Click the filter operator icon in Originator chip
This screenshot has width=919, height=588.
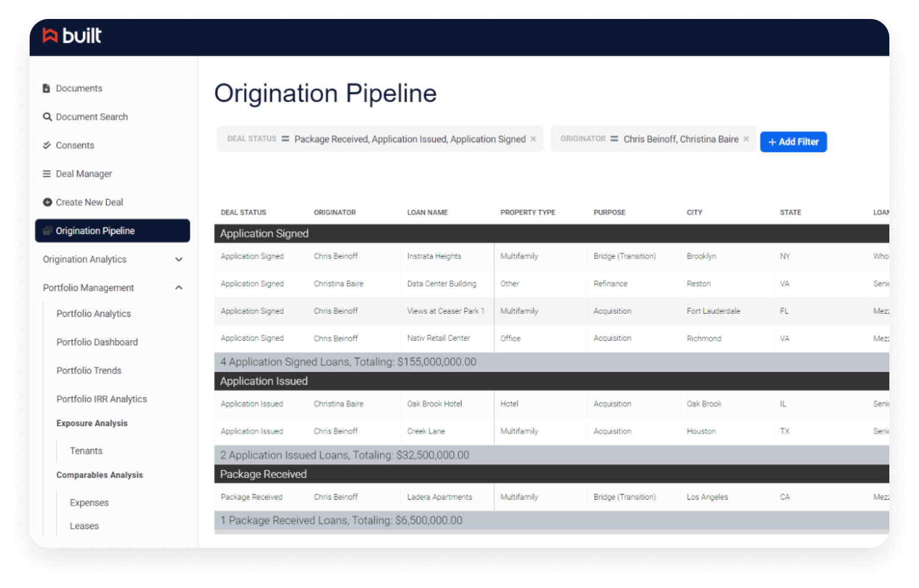pyautogui.click(x=615, y=139)
